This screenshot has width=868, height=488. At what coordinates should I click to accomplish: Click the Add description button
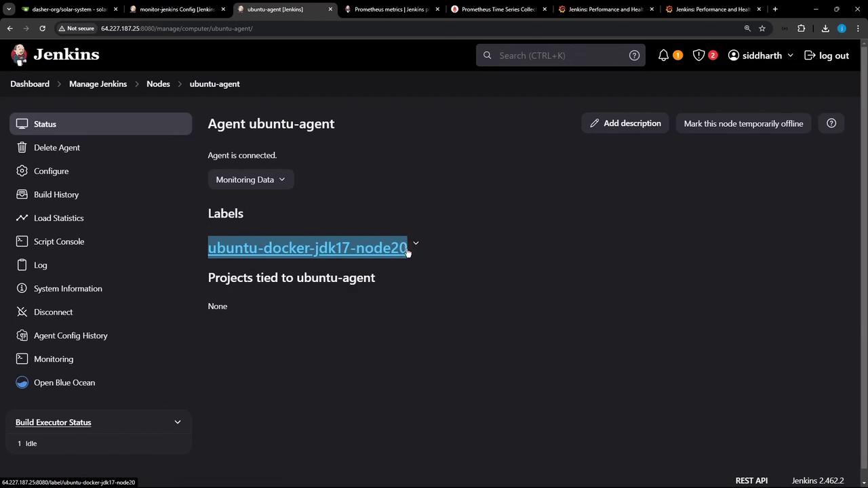tap(625, 123)
